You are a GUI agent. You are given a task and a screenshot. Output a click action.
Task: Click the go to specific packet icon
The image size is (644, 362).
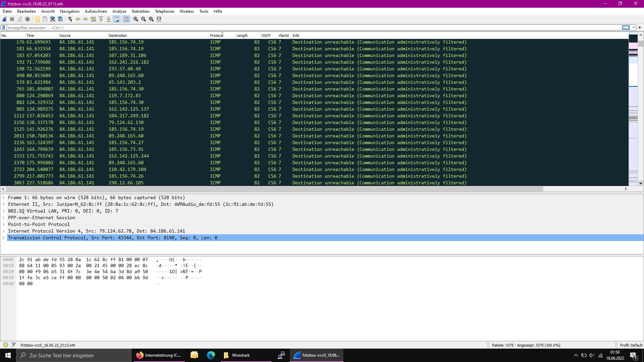[93, 19]
